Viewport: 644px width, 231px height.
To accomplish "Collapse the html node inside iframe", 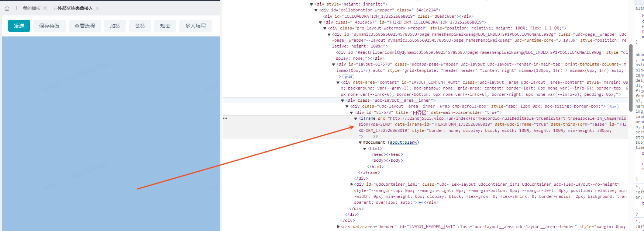I will tap(365, 149).
